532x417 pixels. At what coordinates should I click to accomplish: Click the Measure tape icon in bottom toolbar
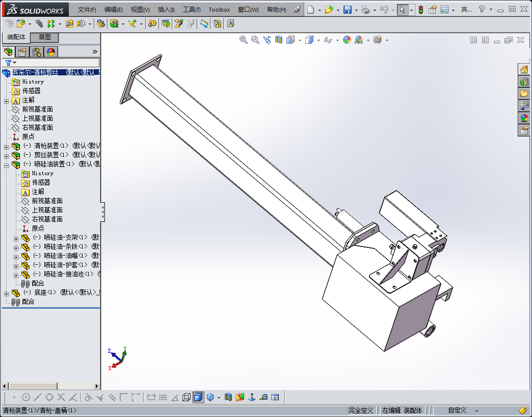263,397
